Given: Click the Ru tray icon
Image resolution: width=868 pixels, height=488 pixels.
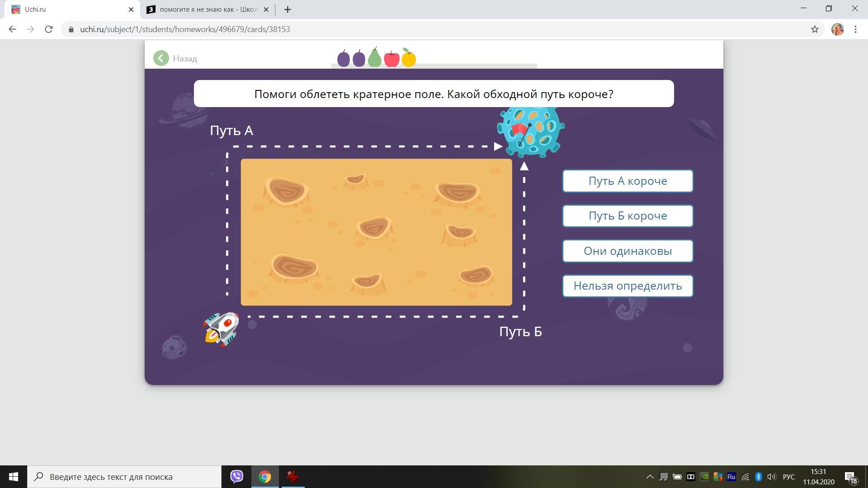Looking at the screenshot, I should click(731, 477).
